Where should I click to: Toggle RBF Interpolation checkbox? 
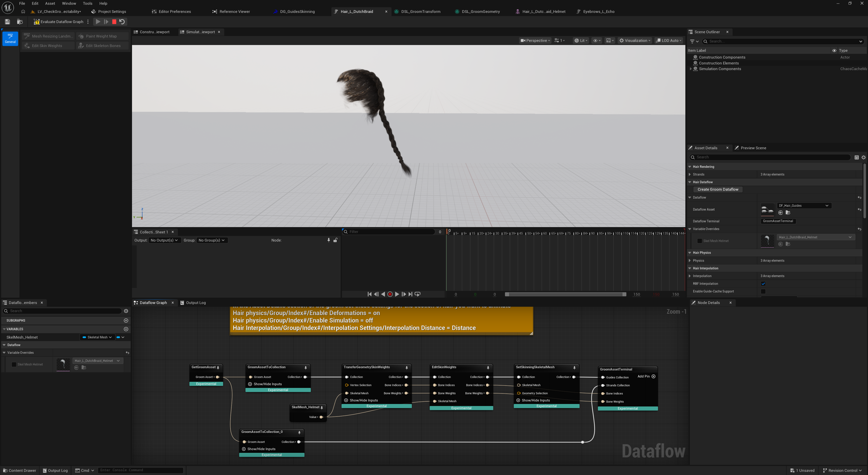(x=763, y=283)
